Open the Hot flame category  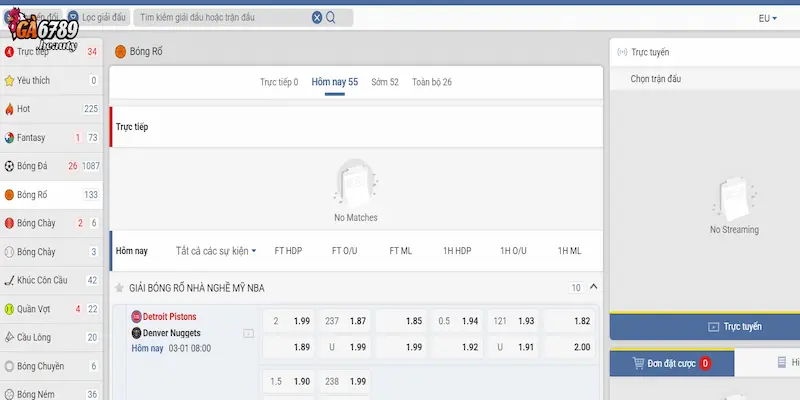coord(9,109)
